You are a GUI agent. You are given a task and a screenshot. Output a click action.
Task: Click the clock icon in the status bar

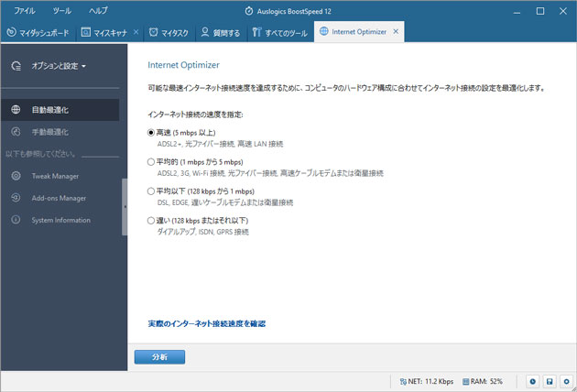coord(532,381)
